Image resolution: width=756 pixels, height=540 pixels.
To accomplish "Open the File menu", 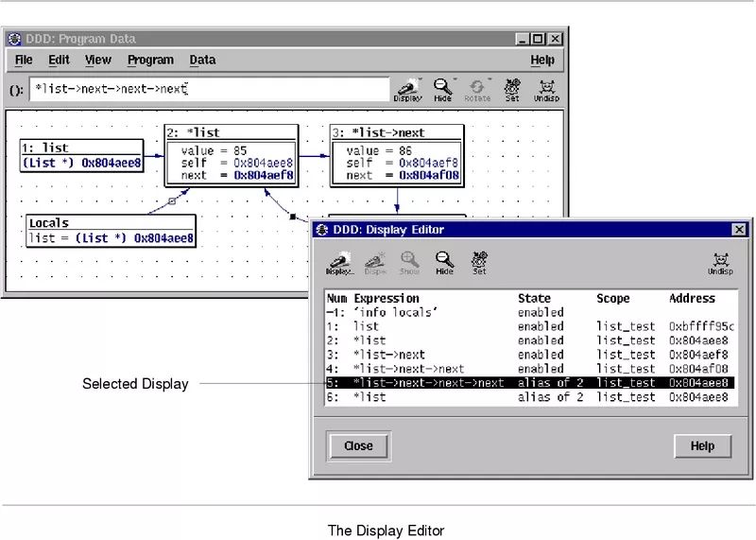I will click(x=24, y=60).
